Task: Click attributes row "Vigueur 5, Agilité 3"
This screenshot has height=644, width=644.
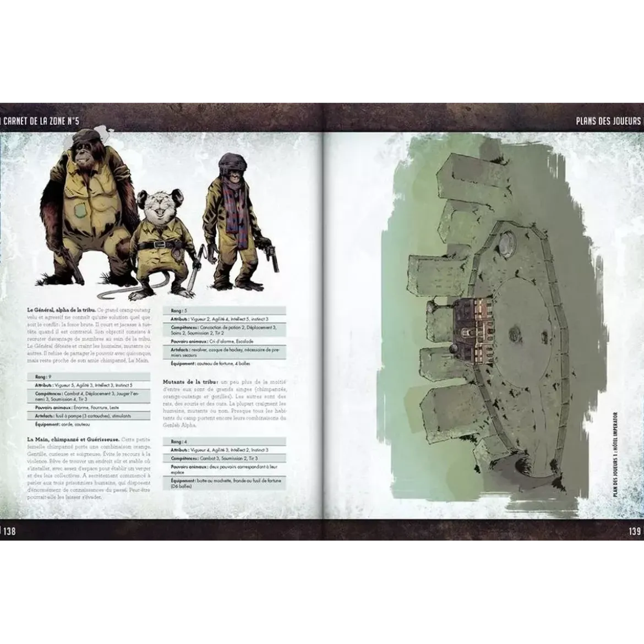Action: click(x=89, y=385)
